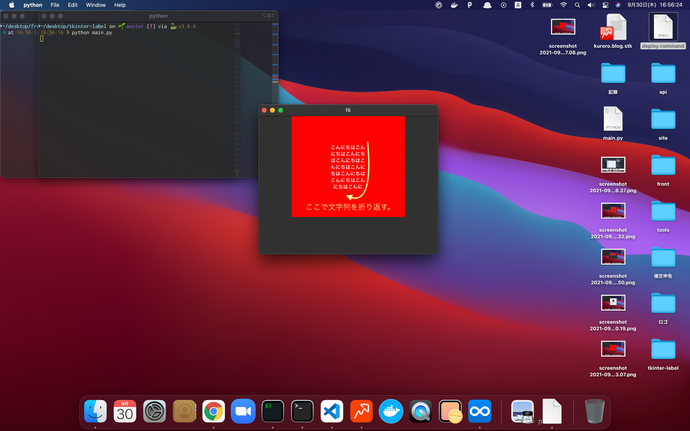Image resolution: width=690 pixels, height=431 pixels.
Task: Open the Contacts app in the Dock
Action: pos(184,411)
